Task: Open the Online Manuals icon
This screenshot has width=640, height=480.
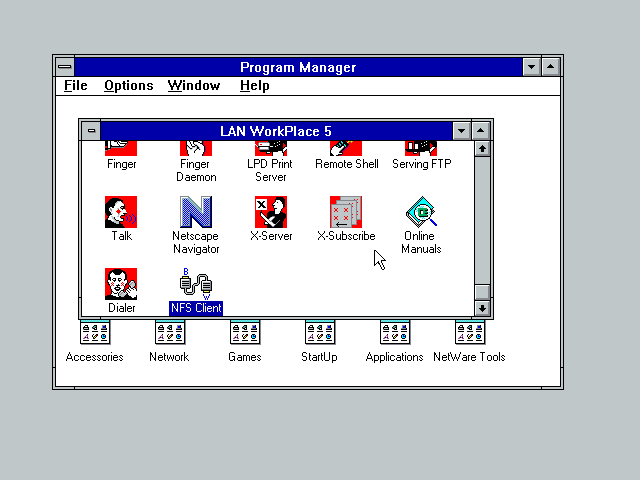Action: click(421, 212)
